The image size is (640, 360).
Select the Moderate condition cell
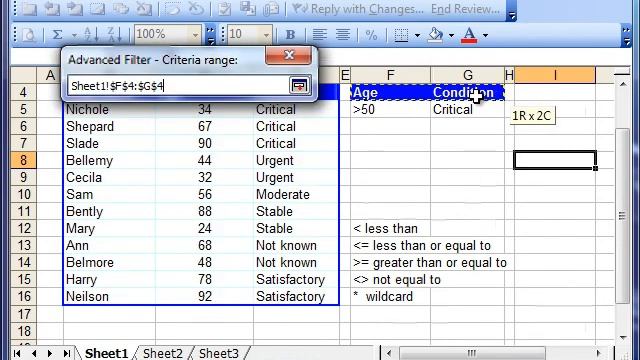click(296, 194)
